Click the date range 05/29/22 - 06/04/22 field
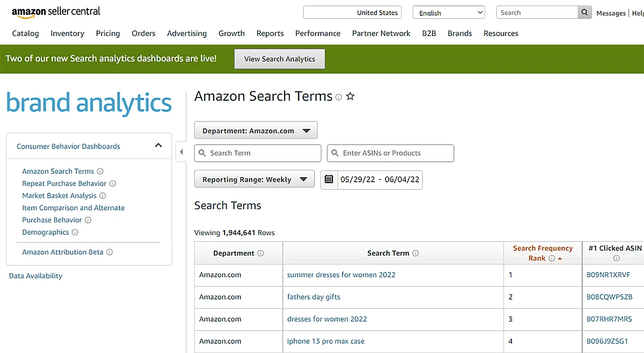Image resolution: width=644 pixels, height=353 pixels. (379, 179)
